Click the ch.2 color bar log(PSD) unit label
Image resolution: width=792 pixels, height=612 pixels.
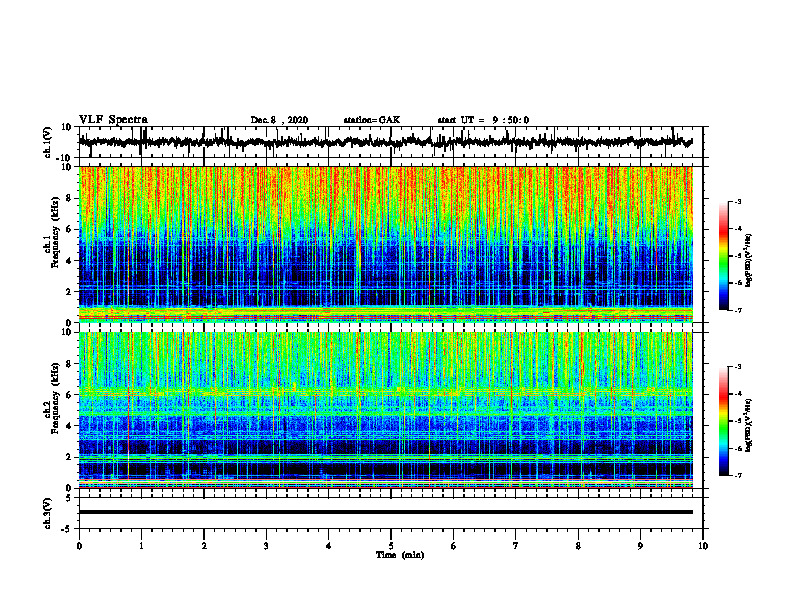coord(749,425)
